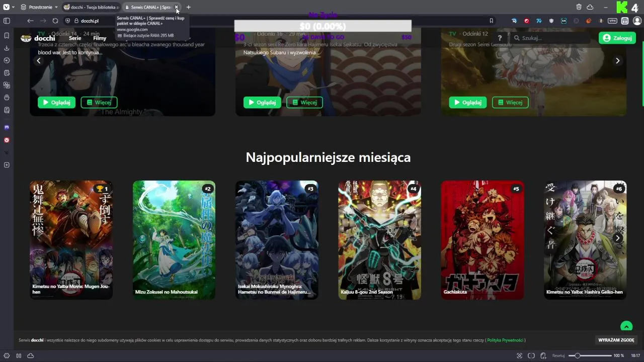
Task: Open the grey shield extension icon
Action: 551,21
